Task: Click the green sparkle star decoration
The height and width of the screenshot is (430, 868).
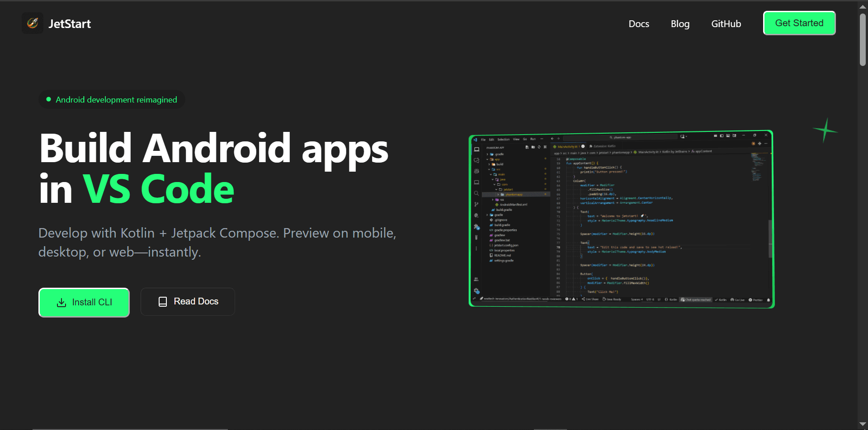Action: [x=825, y=131]
